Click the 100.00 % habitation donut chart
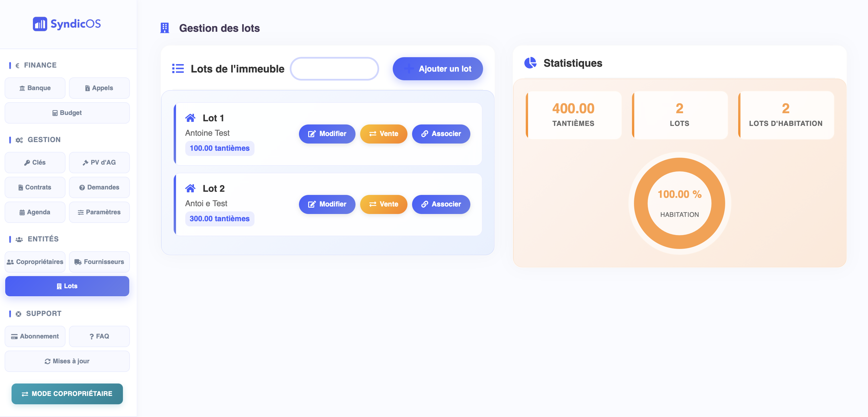This screenshot has height=417, width=868. [x=679, y=203]
